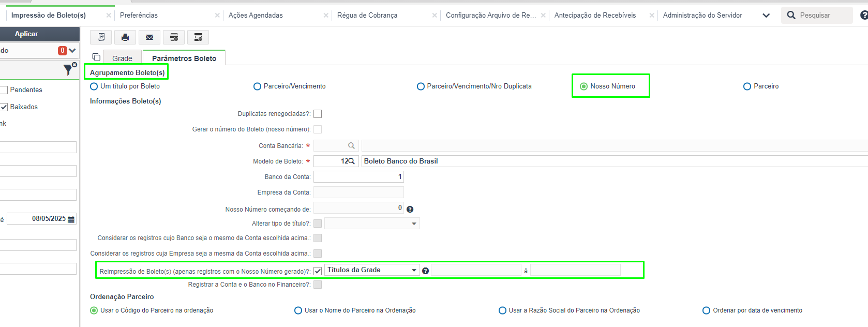868x327 pixels.
Task: Select Ordenar por data de vencimento
Action: 706,310
